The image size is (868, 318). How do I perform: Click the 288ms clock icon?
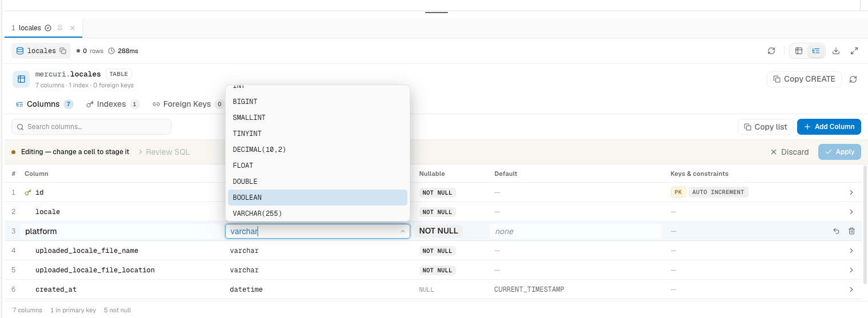click(111, 51)
